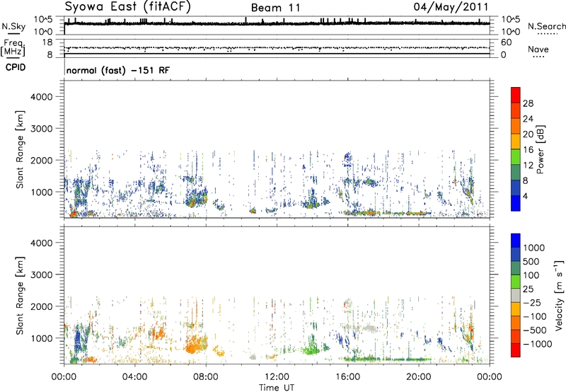
Task: Click the '16:00' time tick label
Action: (x=347, y=377)
